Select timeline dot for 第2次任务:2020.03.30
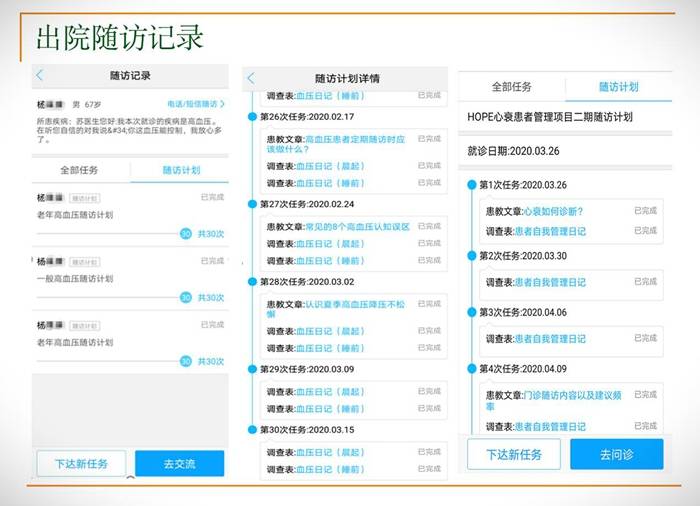 [x=471, y=256]
